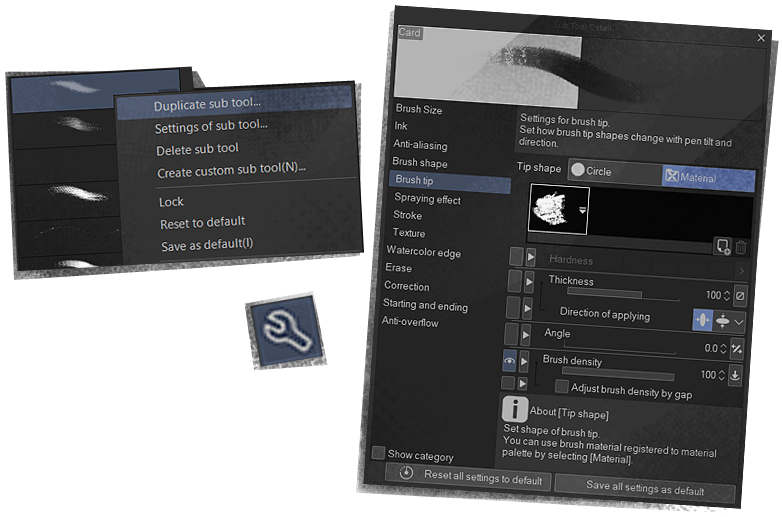
Task: Open the Starting and ending category
Action: pyautogui.click(x=425, y=305)
